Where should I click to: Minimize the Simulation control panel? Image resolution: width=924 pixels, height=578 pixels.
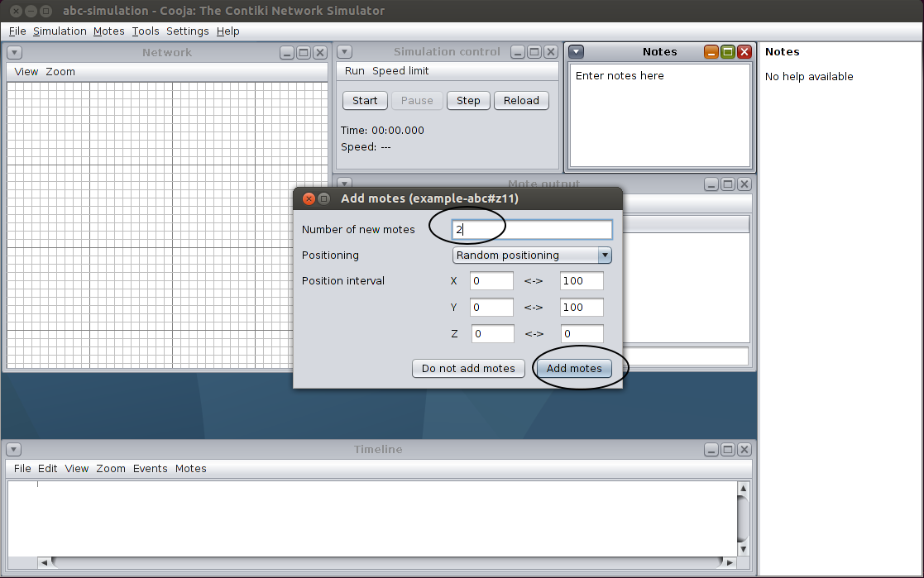pyautogui.click(x=518, y=52)
